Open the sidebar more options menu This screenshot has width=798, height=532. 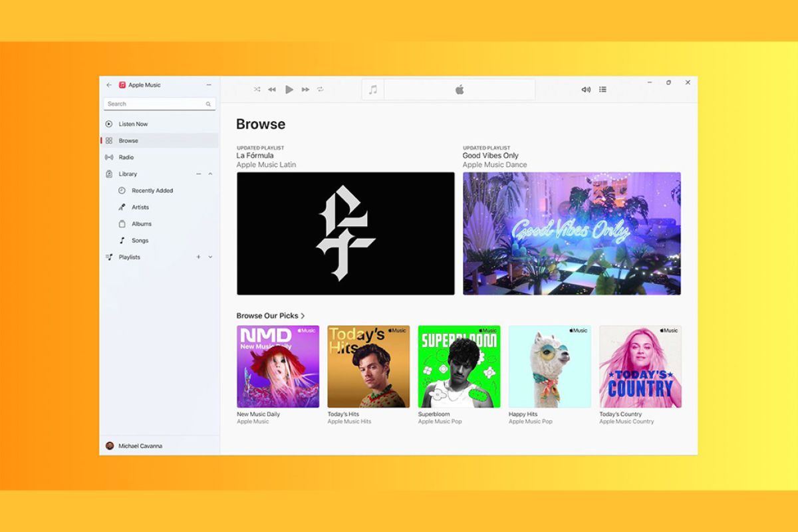pos(209,85)
